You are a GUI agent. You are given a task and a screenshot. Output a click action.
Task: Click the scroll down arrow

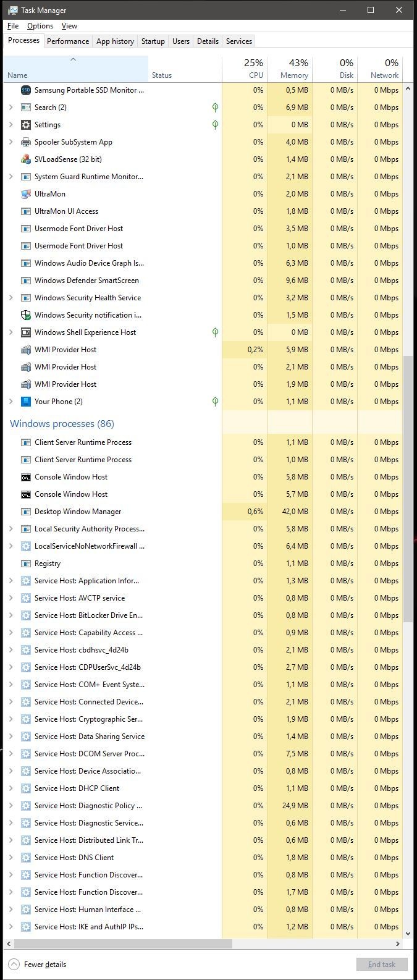click(408, 934)
